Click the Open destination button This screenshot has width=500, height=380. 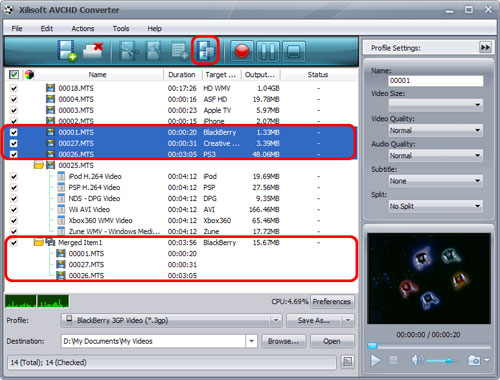[x=332, y=341]
